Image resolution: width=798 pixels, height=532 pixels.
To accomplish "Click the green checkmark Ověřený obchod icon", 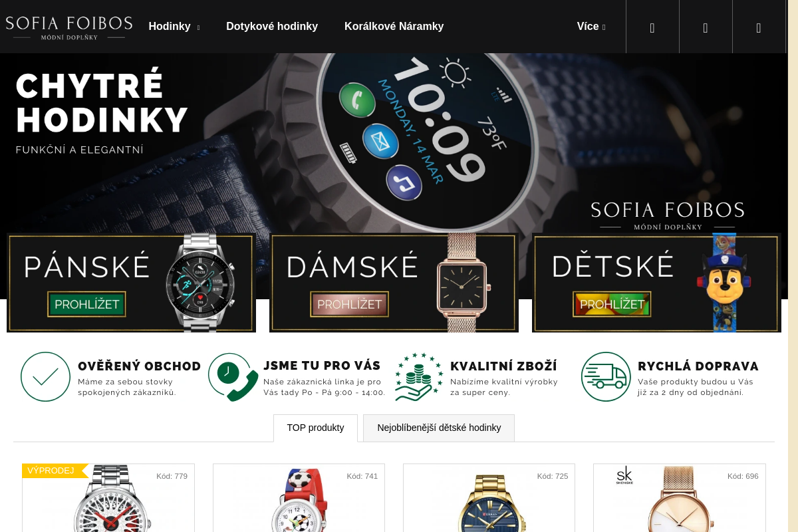I will (x=45, y=377).
